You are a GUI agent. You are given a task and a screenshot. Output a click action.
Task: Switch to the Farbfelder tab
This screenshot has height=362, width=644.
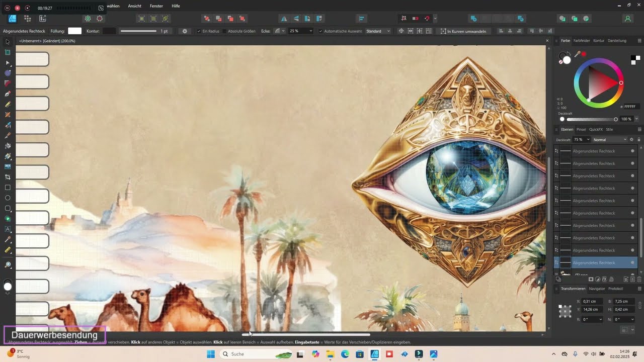tap(582, 41)
